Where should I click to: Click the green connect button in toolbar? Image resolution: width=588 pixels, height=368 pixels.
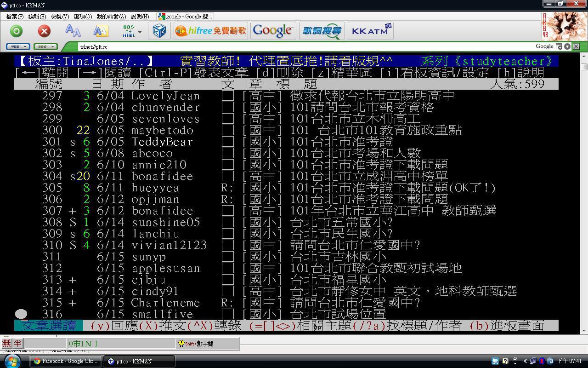(x=17, y=31)
